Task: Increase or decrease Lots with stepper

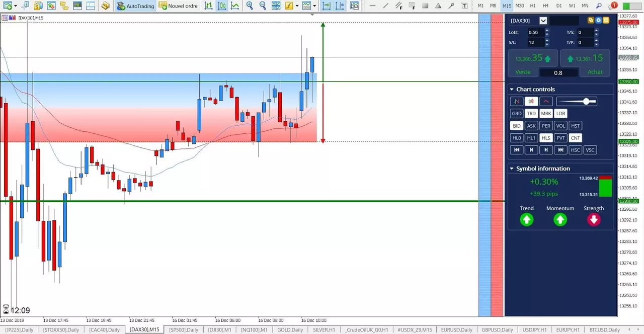Action: (x=547, y=32)
